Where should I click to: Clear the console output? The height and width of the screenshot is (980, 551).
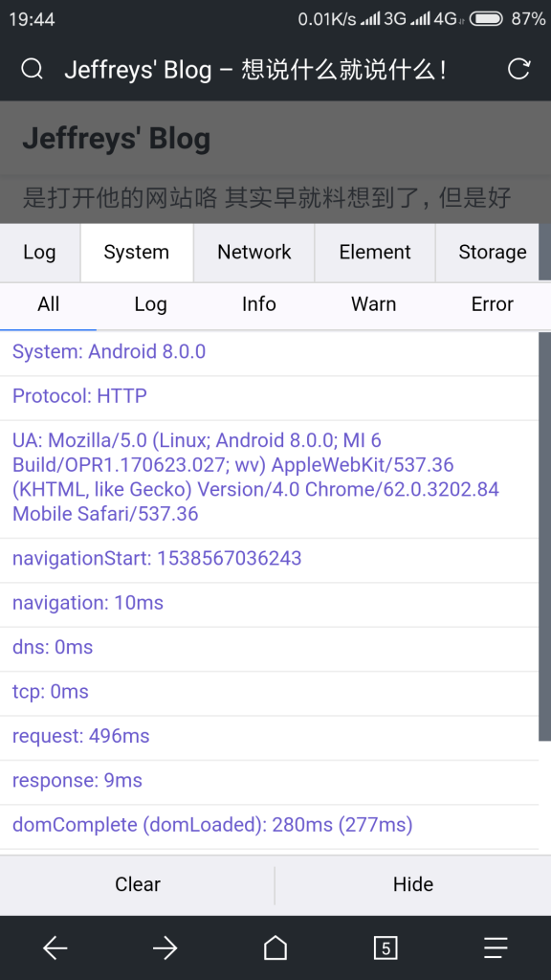[137, 883]
